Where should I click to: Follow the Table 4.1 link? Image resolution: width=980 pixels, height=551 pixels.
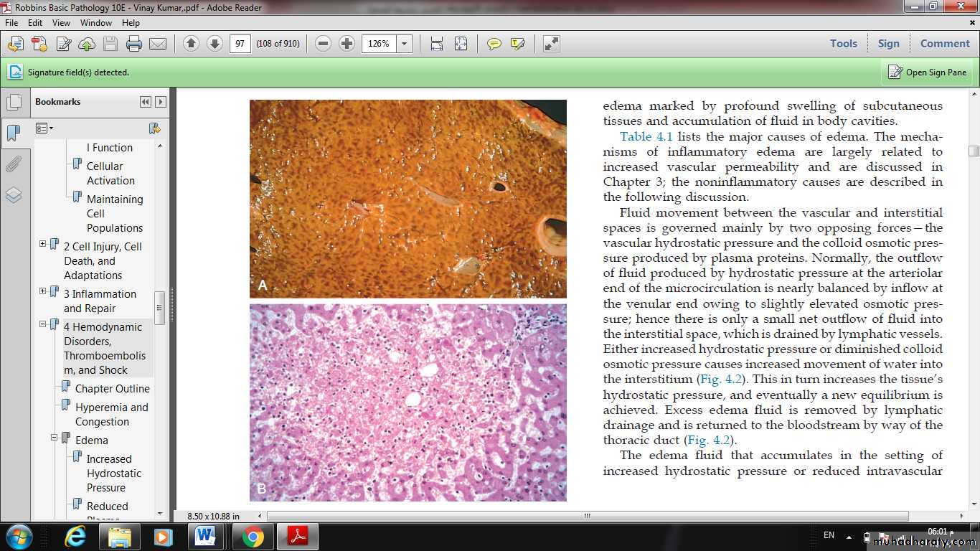(646, 136)
